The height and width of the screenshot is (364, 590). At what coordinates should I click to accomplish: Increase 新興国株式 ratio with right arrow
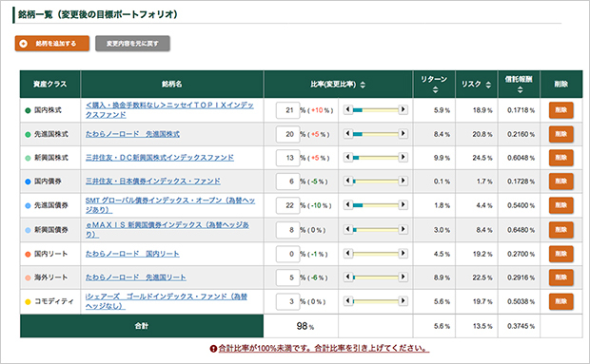point(403,157)
